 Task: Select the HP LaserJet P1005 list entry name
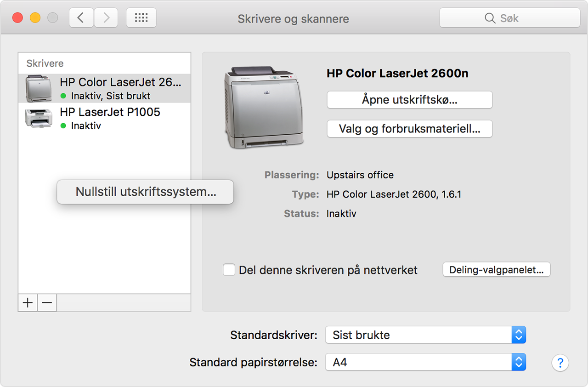tap(110, 112)
